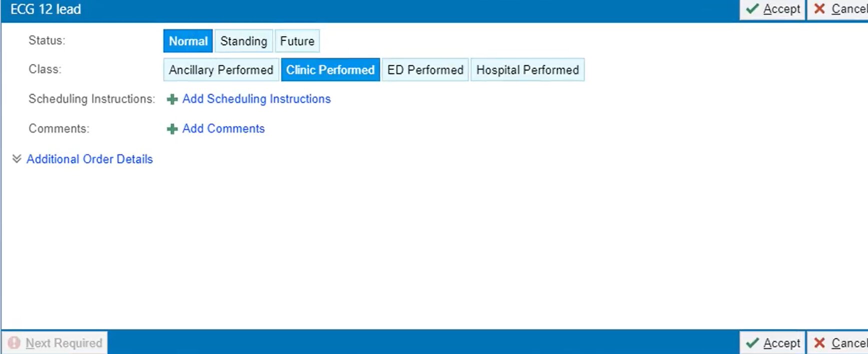Select the Clinic Performed class option
The width and height of the screenshot is (868, 354).
[x=330, y=70]
